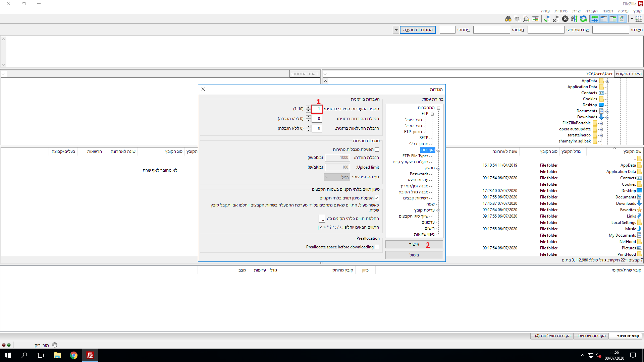Click the black cancel operation icon

click(x=565, y=19)
